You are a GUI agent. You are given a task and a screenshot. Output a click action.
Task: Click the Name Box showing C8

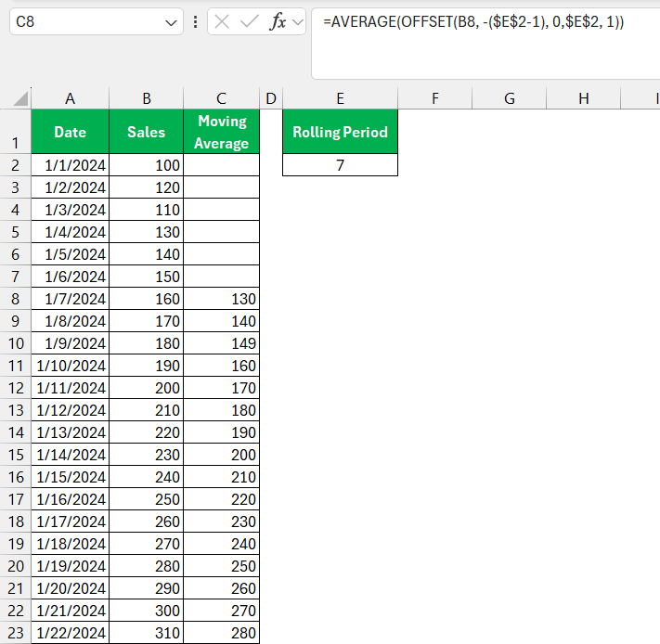coord(96,21)
